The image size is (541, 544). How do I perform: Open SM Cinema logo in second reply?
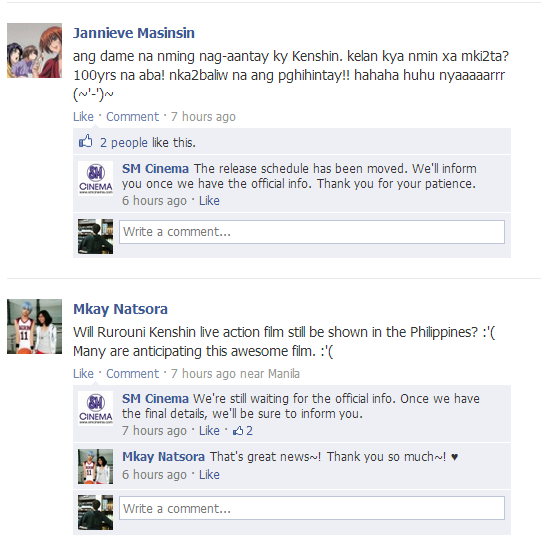[95, 408]
